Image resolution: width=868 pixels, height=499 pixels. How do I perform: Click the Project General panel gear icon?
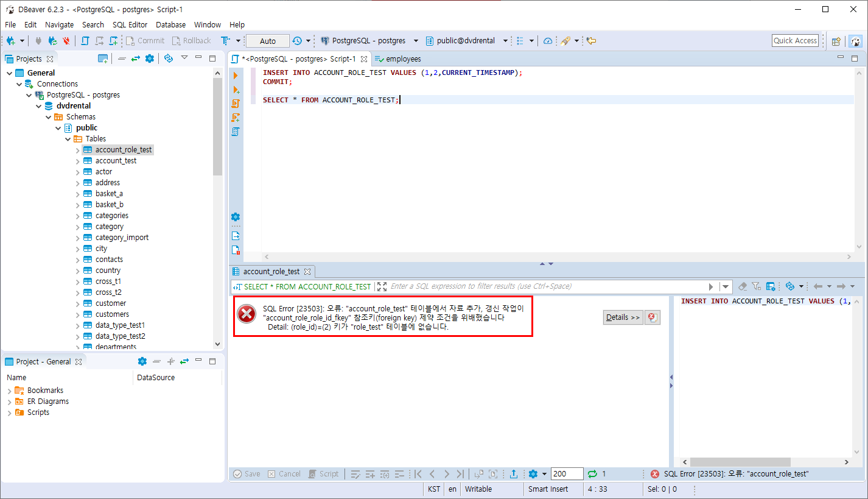142,361
